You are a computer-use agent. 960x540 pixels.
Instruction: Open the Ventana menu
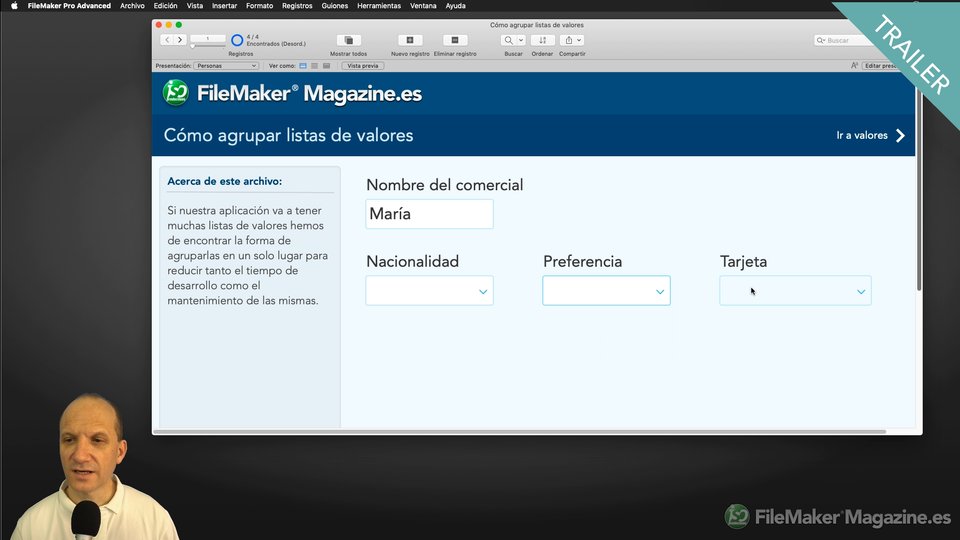tap(423, 6)
